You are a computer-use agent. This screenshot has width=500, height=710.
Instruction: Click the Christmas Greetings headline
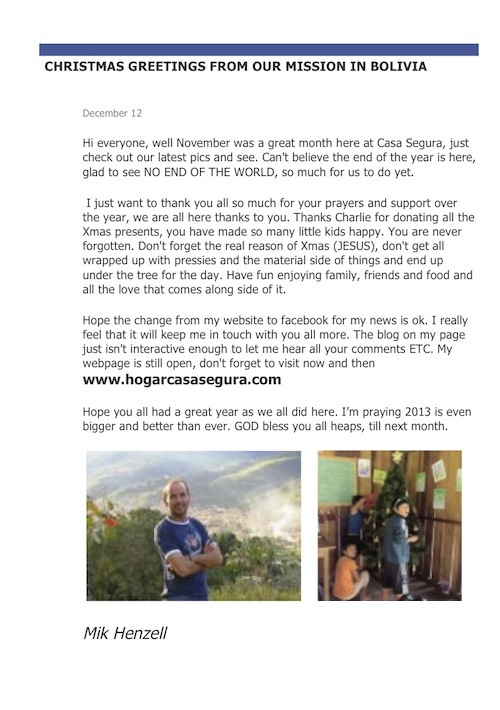[x=236, y=67]
